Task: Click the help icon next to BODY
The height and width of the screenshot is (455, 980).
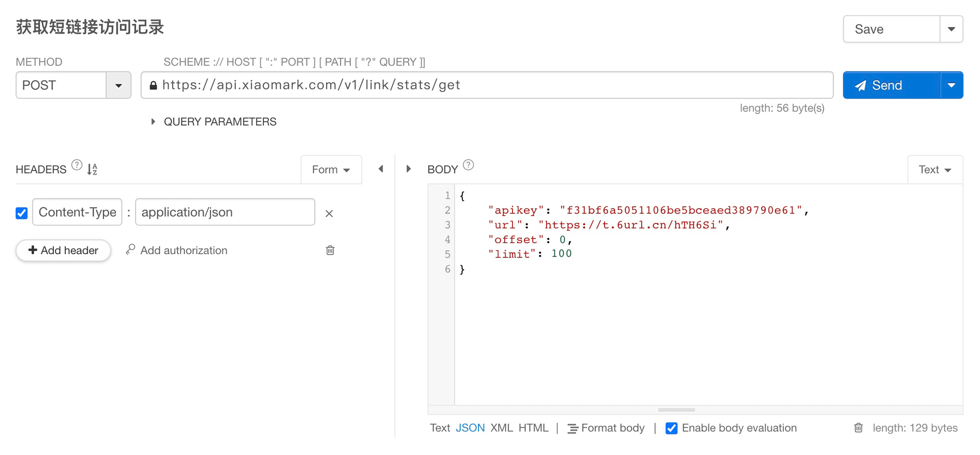Action: [x=468, y=165]
